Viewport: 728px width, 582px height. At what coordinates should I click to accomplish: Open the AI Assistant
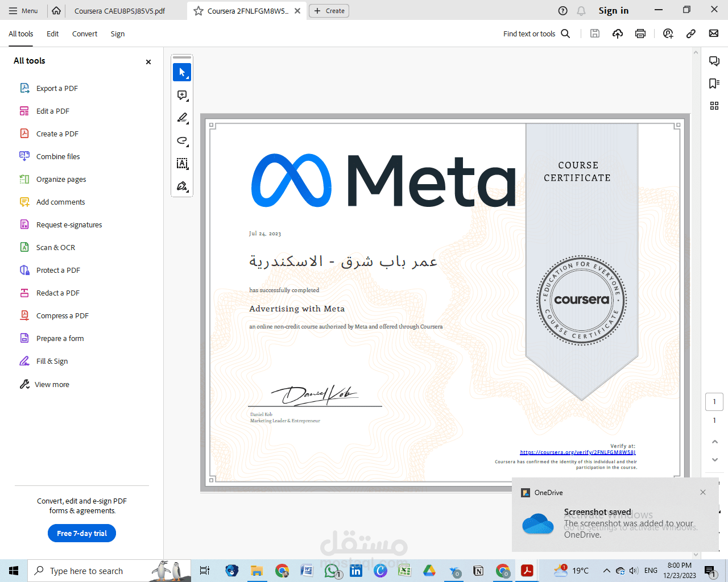point(668,34)
